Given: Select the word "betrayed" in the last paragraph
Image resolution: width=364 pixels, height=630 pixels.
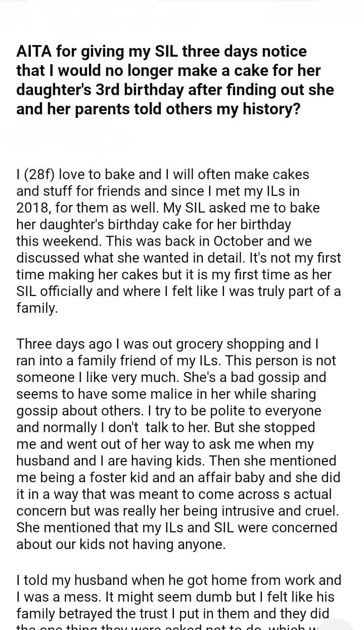Looking at the screenshot, I should click(x=72, y=613).
